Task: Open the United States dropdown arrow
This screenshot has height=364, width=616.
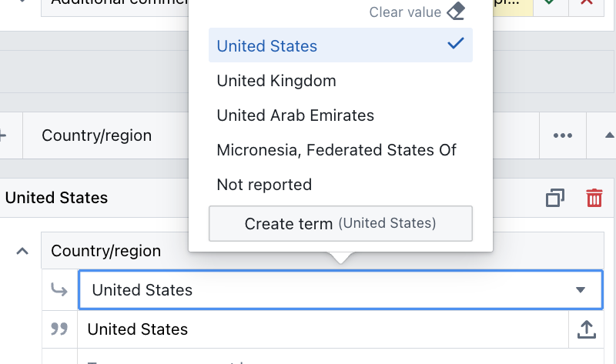Action: pos(581,290)
